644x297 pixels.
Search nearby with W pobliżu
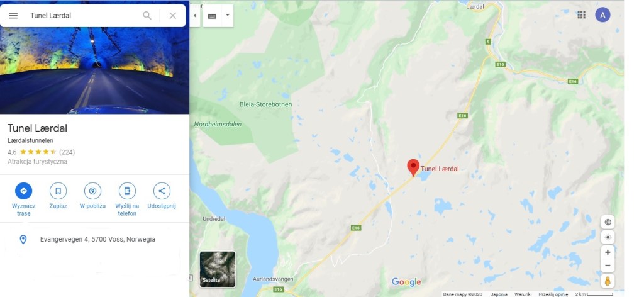click(x=92, y=191)
